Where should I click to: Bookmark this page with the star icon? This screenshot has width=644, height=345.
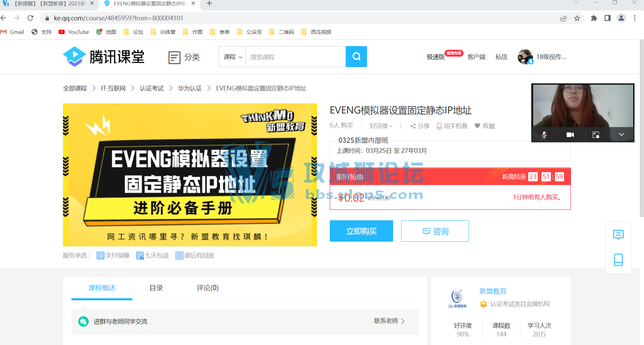pyautogui.click(x=577, y=18)
